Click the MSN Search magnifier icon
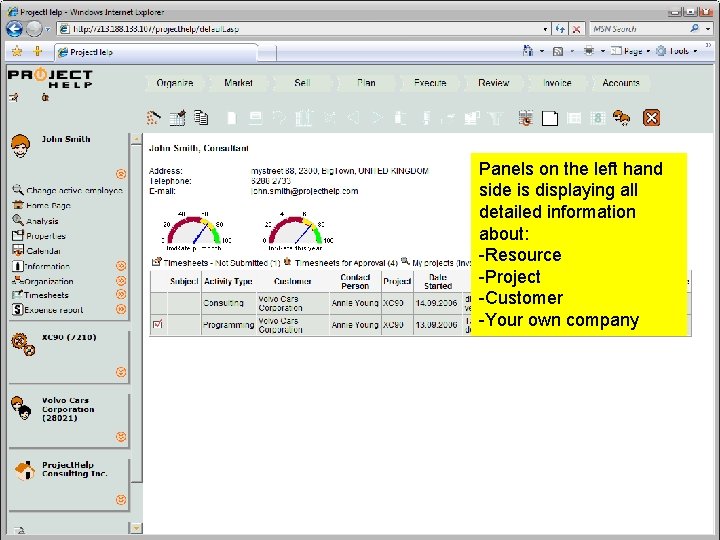This screenshot has height=540, width=720. click(695, 28)
